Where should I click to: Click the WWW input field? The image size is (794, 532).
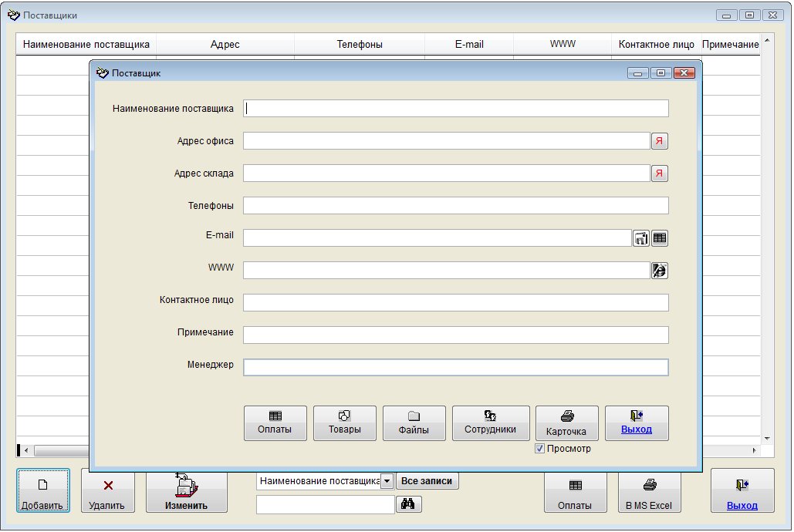[x=447, y=271]
